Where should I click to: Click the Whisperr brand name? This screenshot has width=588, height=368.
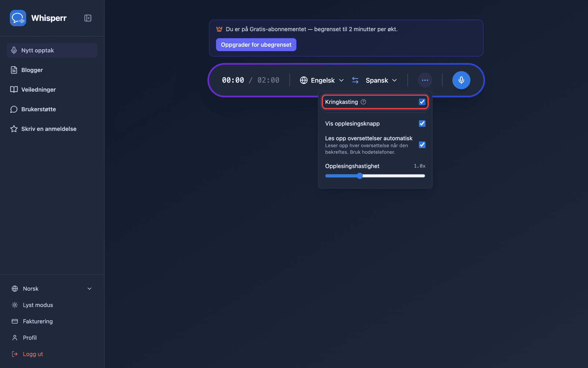tap(49, 18)
